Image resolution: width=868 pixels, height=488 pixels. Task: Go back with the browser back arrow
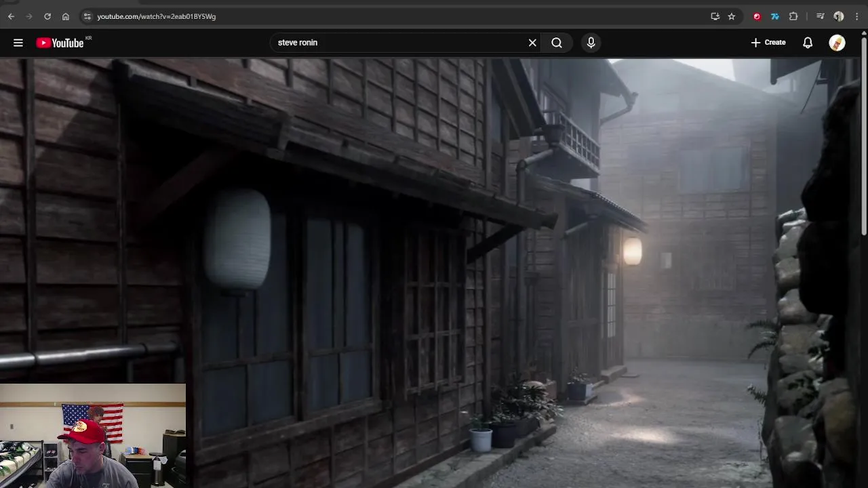(x=11, y=16)
